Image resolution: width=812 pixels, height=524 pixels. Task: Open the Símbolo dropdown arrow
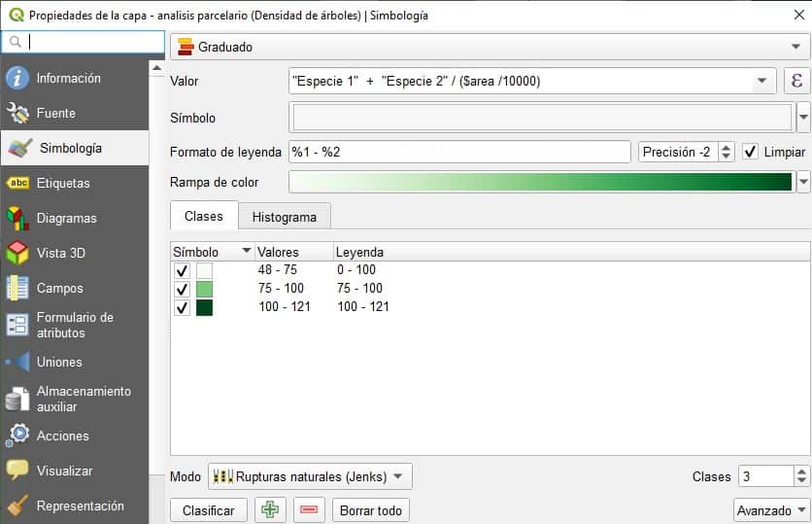tap(803, 118)
